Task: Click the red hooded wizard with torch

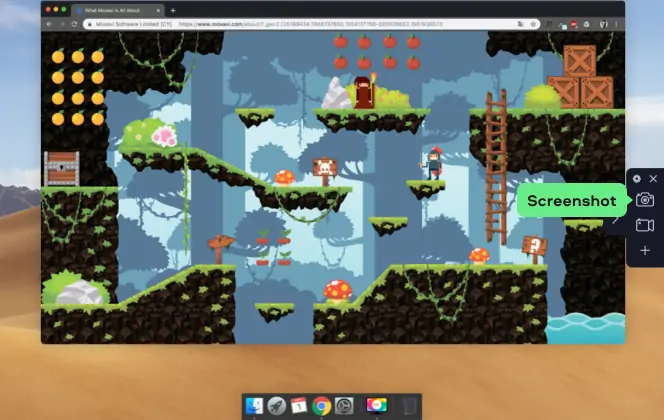Action: 364,92
